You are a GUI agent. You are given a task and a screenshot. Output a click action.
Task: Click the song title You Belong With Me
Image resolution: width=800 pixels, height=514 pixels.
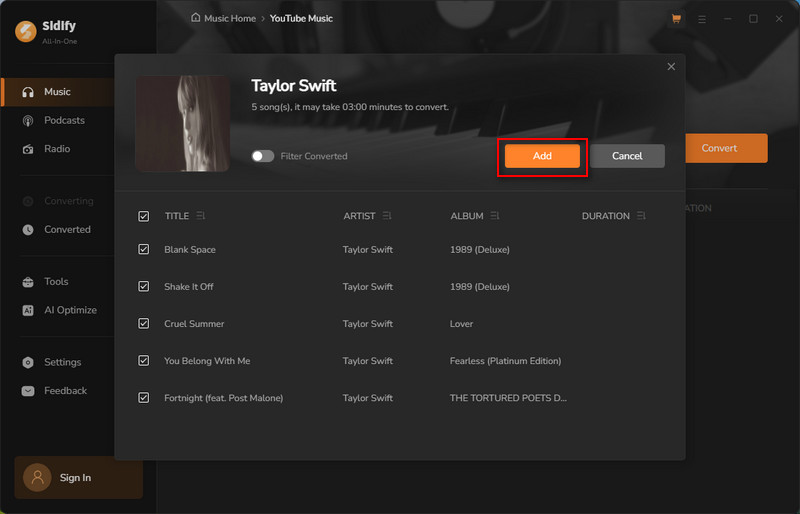(x=207, y=361)
